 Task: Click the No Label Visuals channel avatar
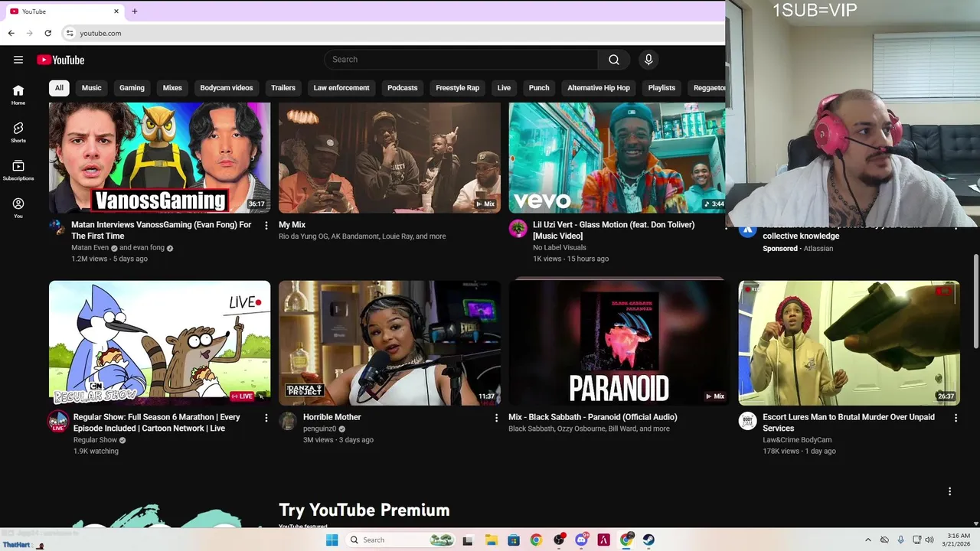pos(518,228)
